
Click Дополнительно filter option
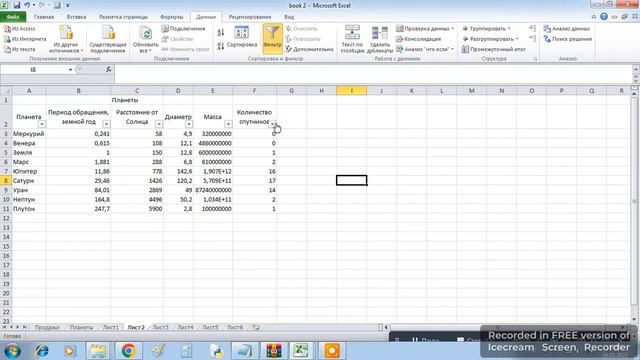pyautogui.click(x=309, y=49)
